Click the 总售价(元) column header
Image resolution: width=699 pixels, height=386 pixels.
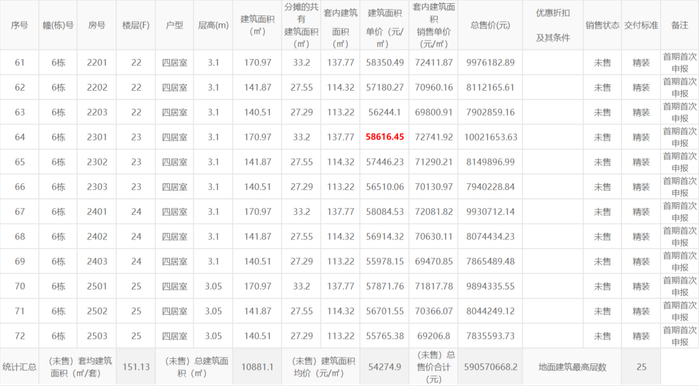click(x=490, y=25)
